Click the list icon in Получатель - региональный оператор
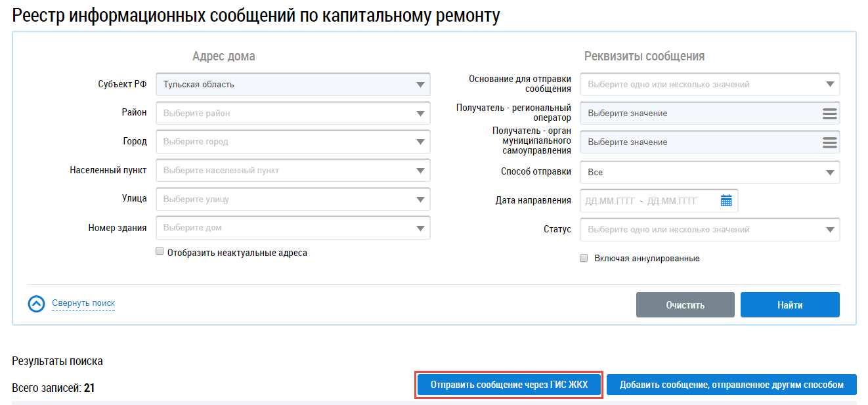Viewport: 868px width, 405px height. (829, 114)
